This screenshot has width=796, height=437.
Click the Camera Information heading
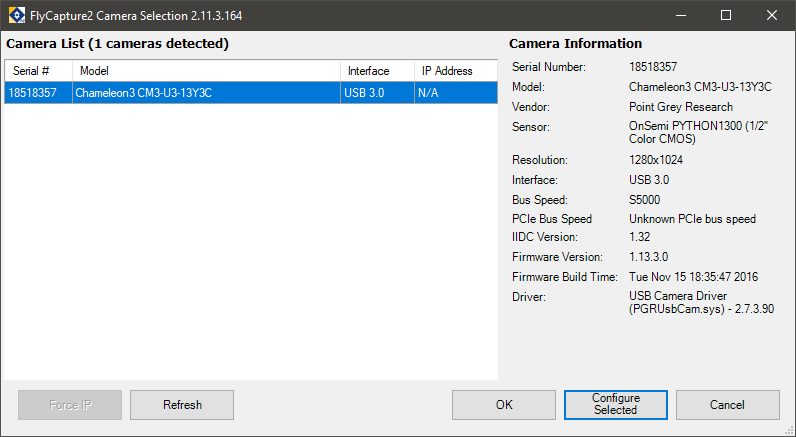pyautogui.click(x=575, y=44)
